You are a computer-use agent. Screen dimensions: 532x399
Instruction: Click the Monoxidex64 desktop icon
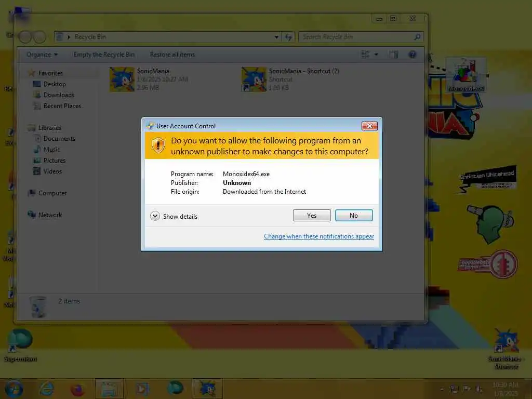click(465, 75)
